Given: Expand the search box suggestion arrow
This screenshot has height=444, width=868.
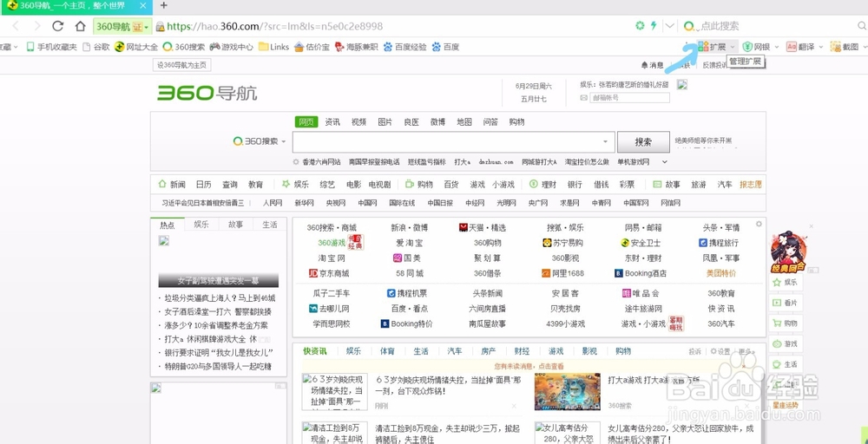Looking at the screenshot, I should pyautogui.click(x=605, y=141).
